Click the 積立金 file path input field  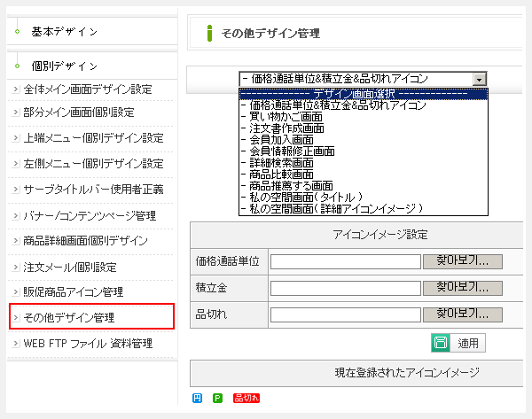(345, 288)
